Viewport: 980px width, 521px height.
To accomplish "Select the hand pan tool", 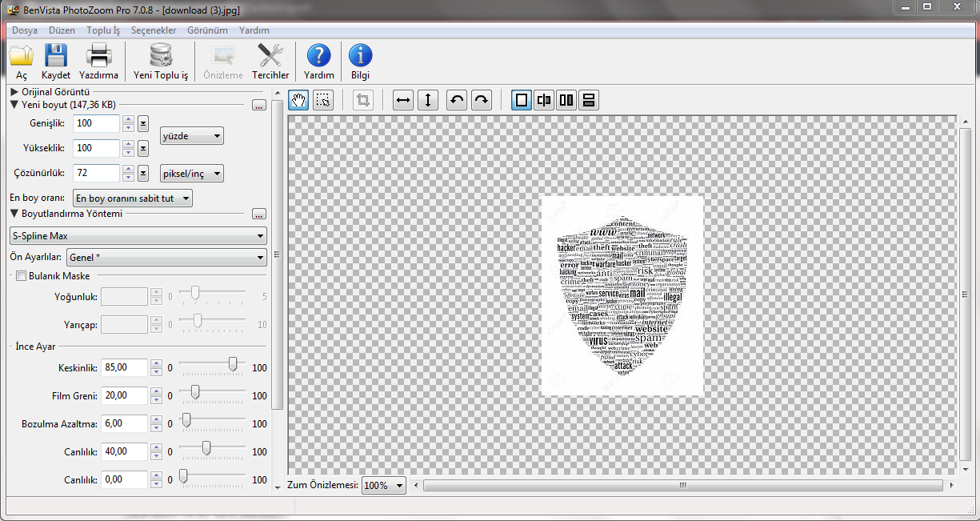I will pos(299,100).
